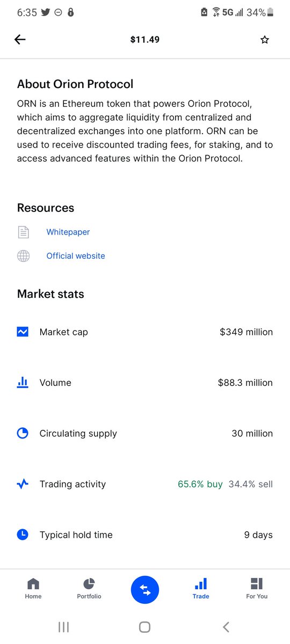Image resolution: width=290 pixels, height=644 pixels.
Task: Tap the $88.3 million volume value
Action: click(x=245, y=383)
